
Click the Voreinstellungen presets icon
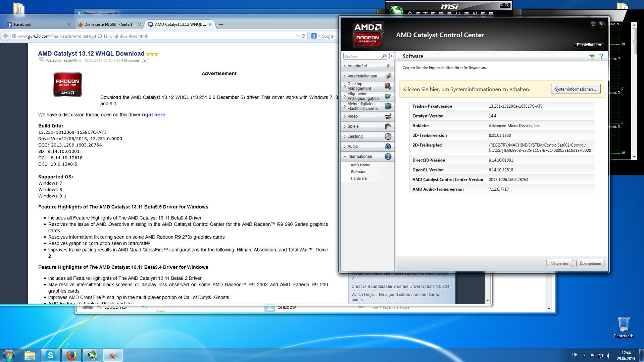[388, 76]
